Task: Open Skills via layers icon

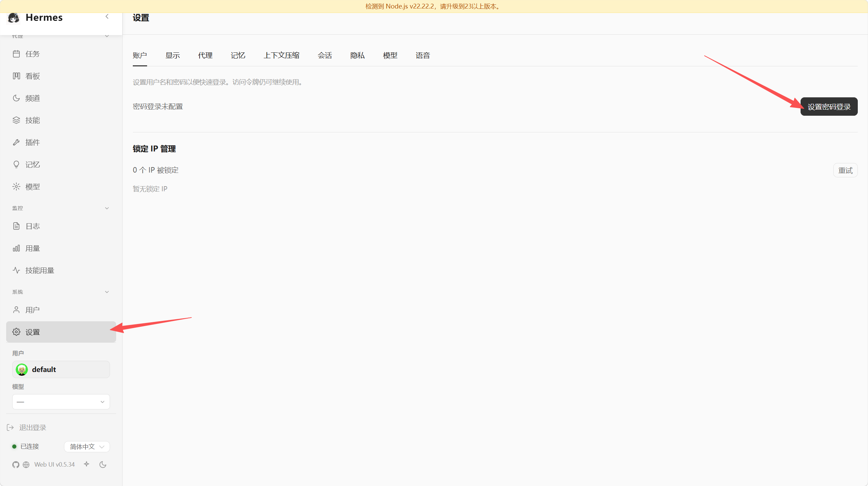Action: tap(16, 120)
